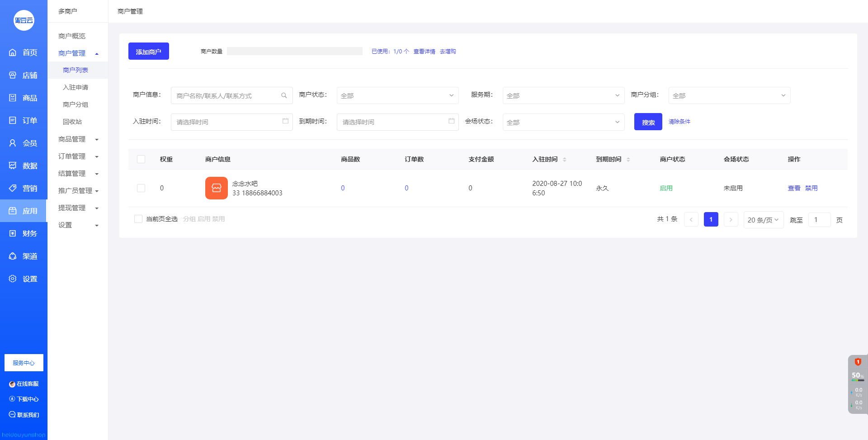Click the 添加商户 button
The image size is (868, 440).
click(x=148, y=52)
